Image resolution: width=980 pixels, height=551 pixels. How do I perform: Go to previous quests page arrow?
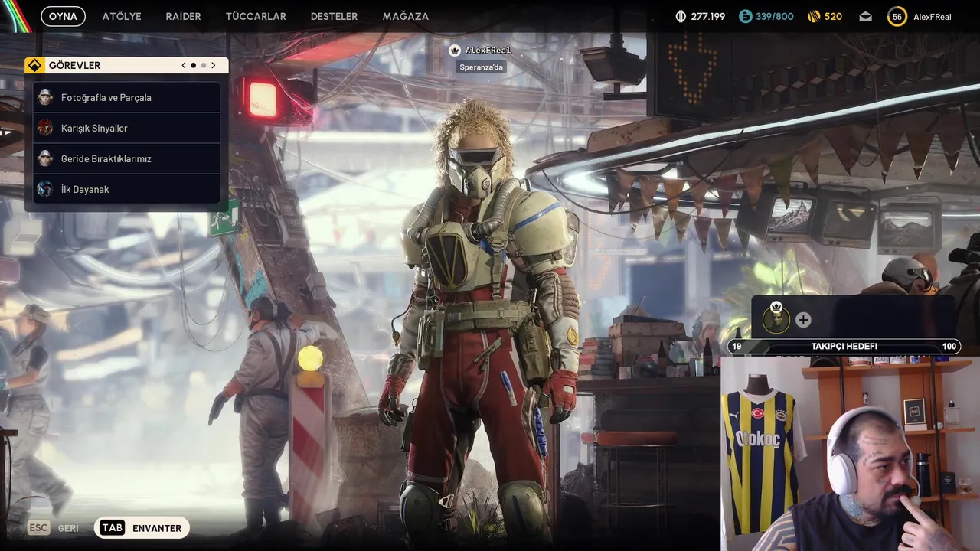point(184,65)
